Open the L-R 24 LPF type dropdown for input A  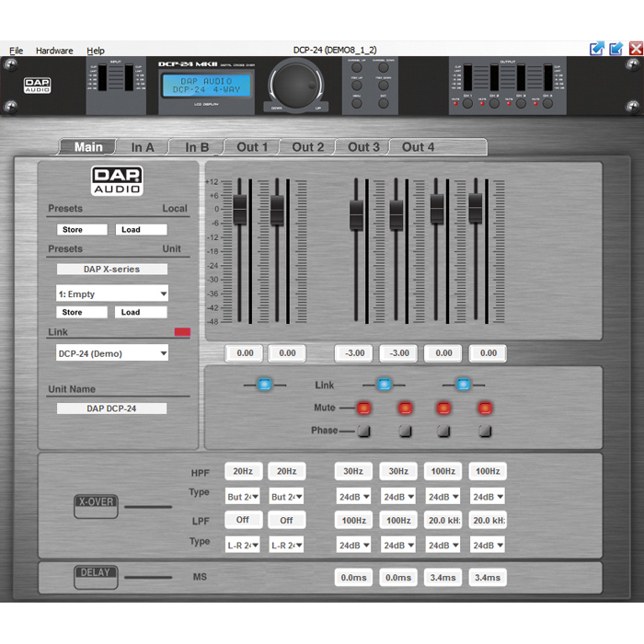[x=243, y=545]
